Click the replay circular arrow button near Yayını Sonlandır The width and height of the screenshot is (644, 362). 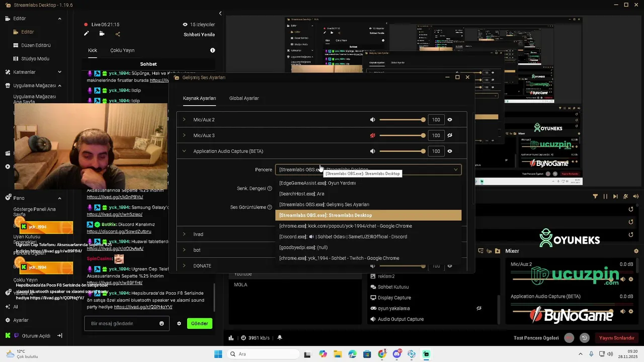click(584, 338)
